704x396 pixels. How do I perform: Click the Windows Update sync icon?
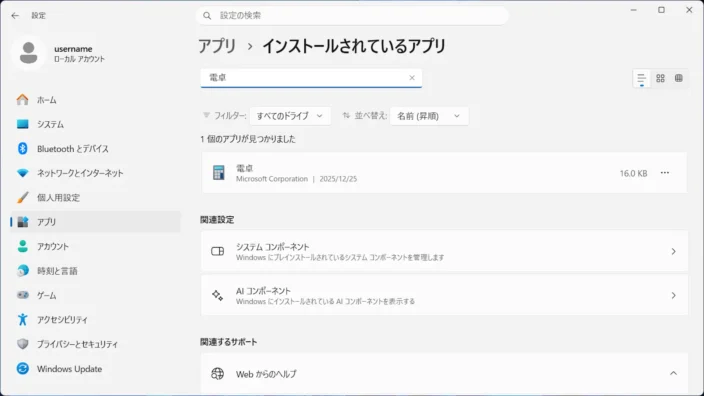pyautogui.click(x=22, y=369)
